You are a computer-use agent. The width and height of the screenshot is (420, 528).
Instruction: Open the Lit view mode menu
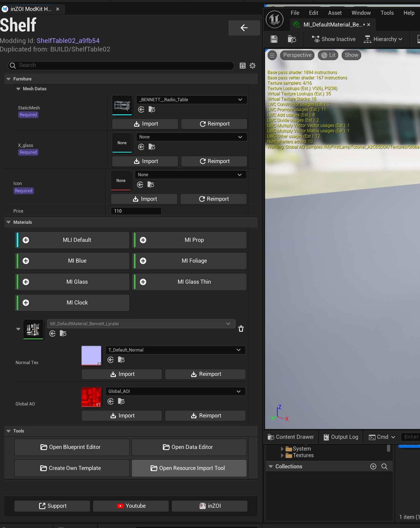pos(328,55)
